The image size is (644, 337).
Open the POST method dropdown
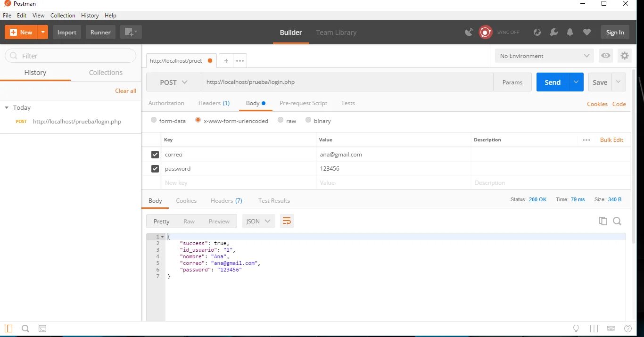pyautogui.click(x=173, y=82)
